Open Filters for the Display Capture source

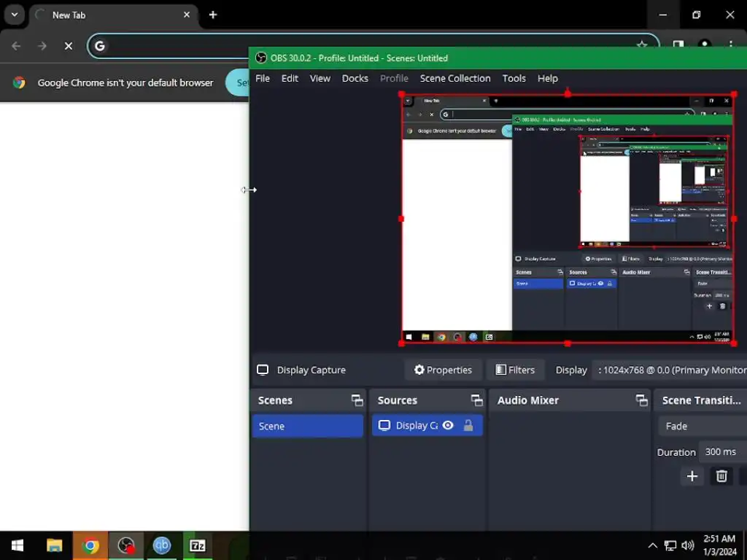coord(516,370)
